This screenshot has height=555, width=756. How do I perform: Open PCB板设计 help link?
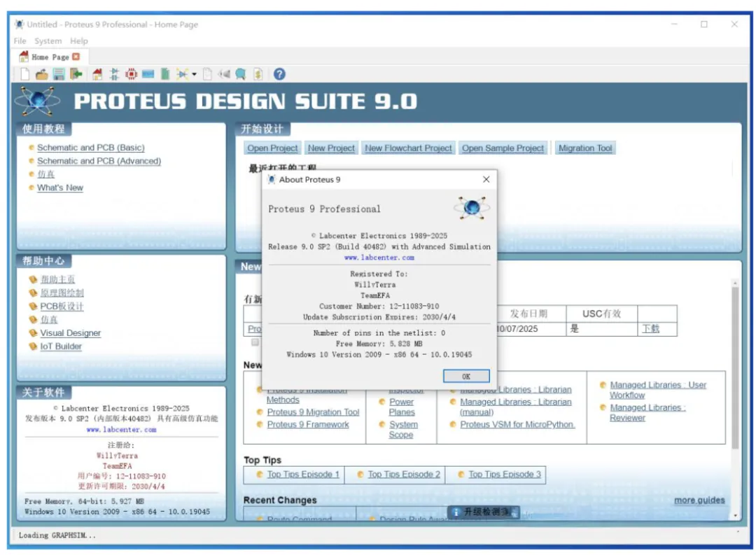click(x=62, y=306)
